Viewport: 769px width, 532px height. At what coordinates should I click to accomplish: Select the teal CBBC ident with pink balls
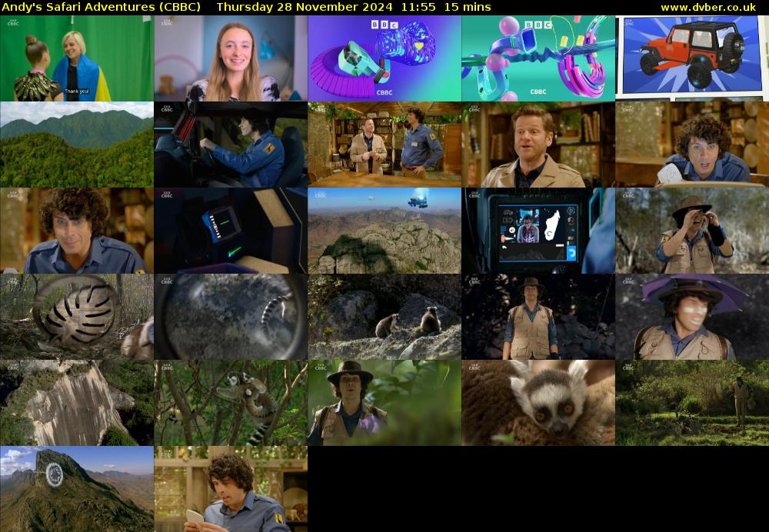coord(538,58)
